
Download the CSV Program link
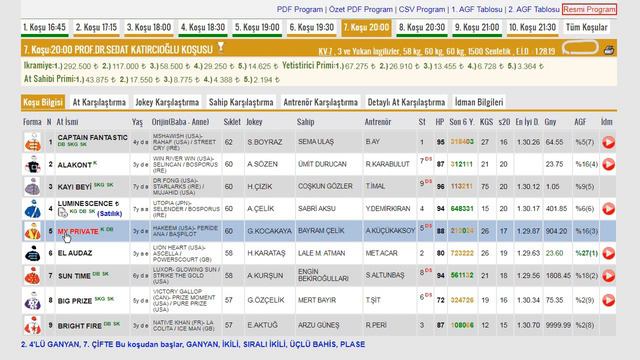pos(422,9)
